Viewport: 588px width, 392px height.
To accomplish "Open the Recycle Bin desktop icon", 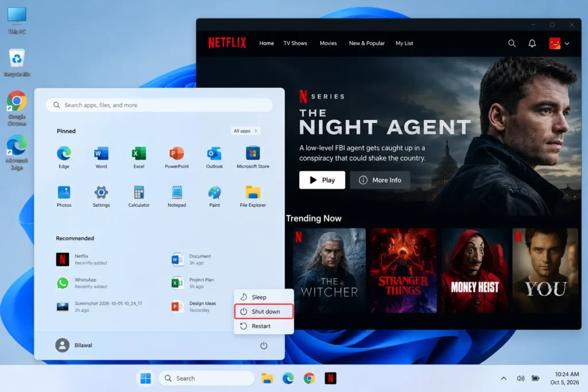I will point(17,63).
